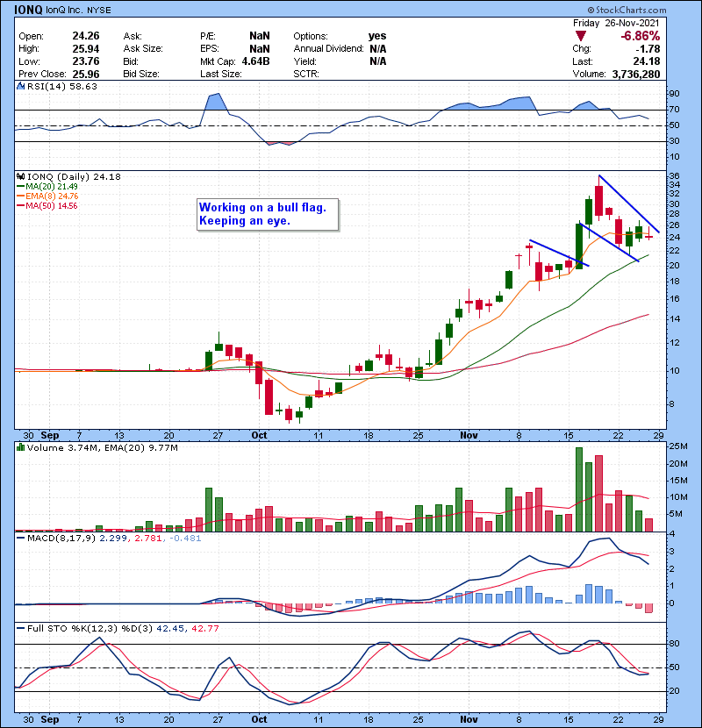Screen dimensions: 702x728
Task: Click the 'Ask Size:' label
Action: pyautogui.click(x=143, y=49)
